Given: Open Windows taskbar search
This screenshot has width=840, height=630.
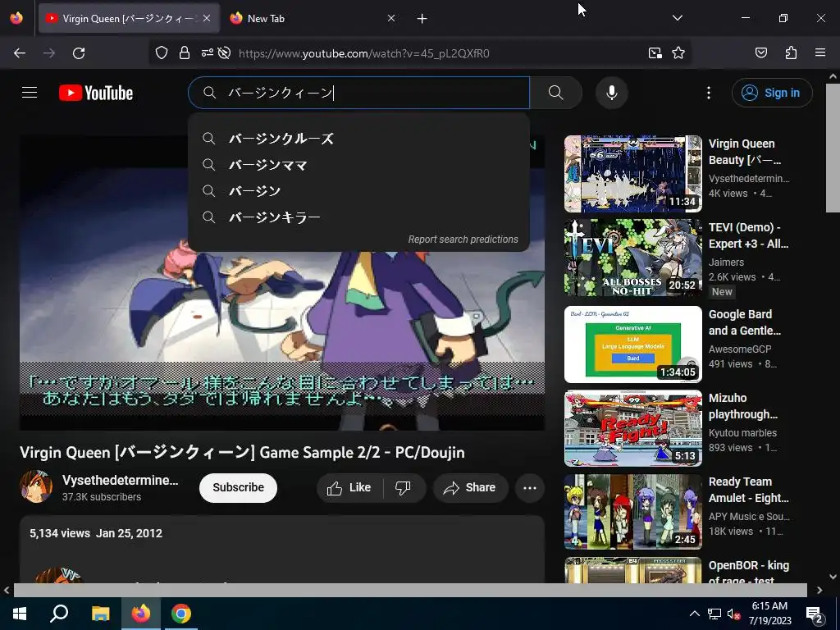Looking at the screenshot, I should (x=59, y=614).
